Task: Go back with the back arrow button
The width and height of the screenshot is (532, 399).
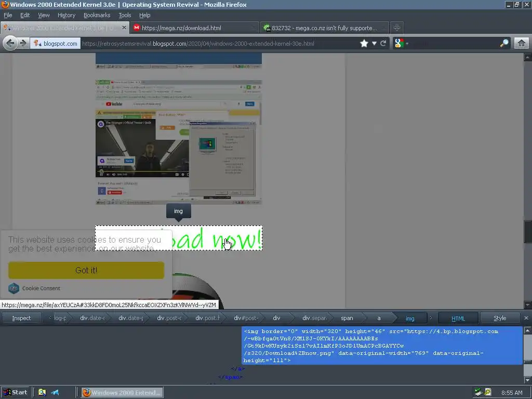Action: (10, 44)
